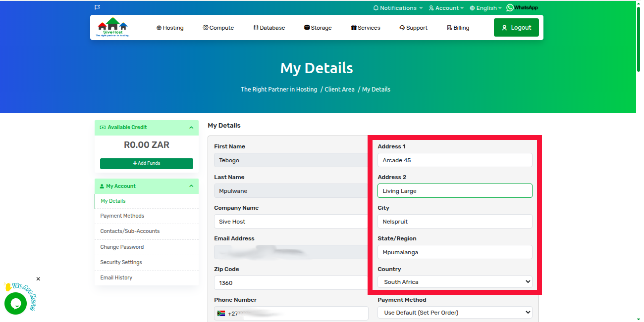Click the Support headset icon
The width and height of the screenshot is (644, 322).
pos(402,28)
